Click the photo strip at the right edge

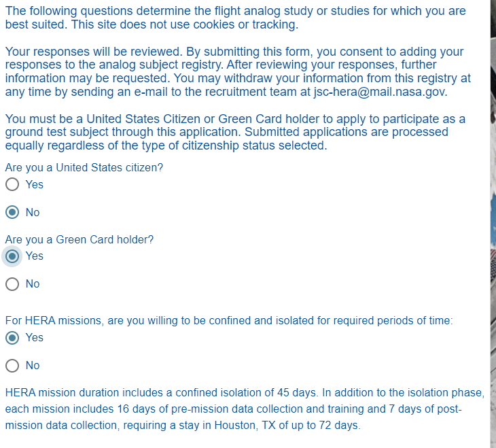click(493, 224)
